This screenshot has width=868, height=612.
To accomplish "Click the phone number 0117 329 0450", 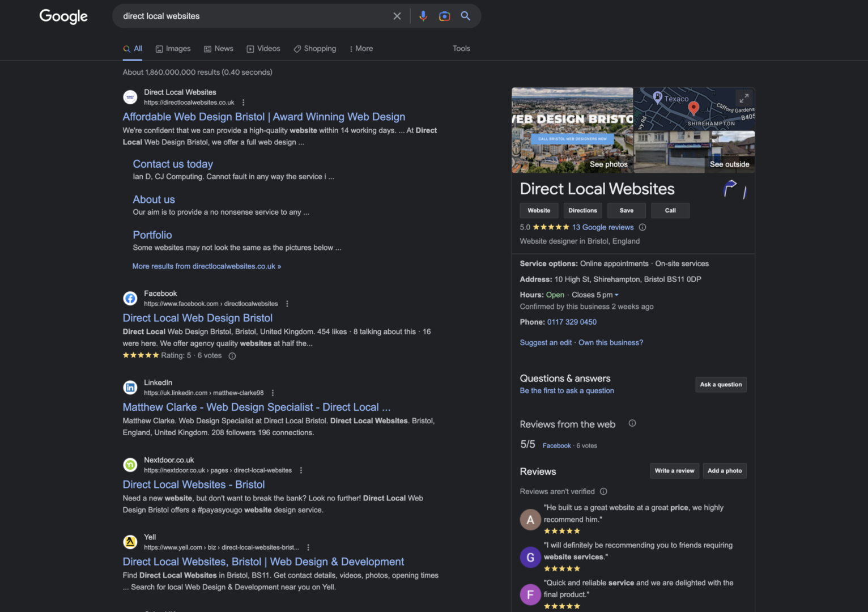I will point(572,322).
